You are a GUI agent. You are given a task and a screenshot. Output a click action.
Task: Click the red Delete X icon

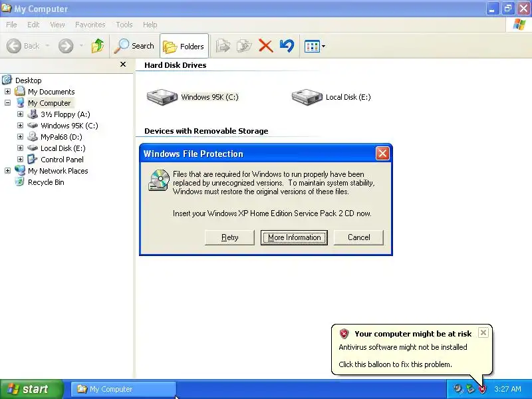(265, 46)
